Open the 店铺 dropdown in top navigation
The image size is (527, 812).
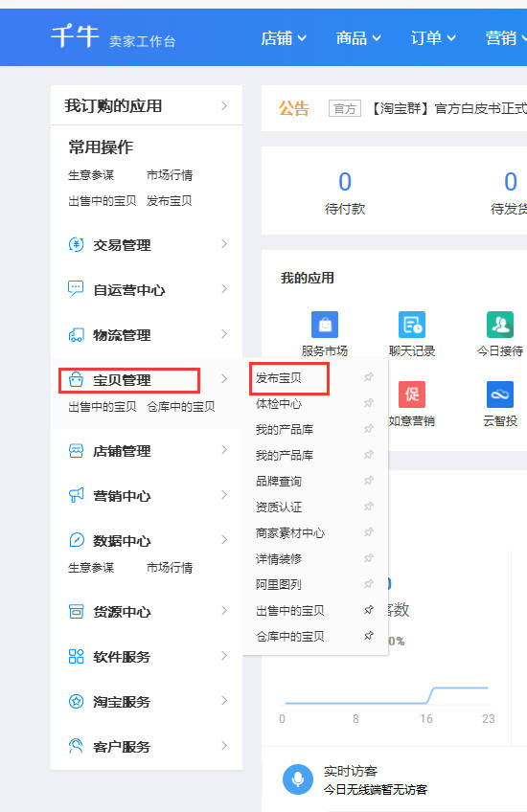(x=284, y=37)
